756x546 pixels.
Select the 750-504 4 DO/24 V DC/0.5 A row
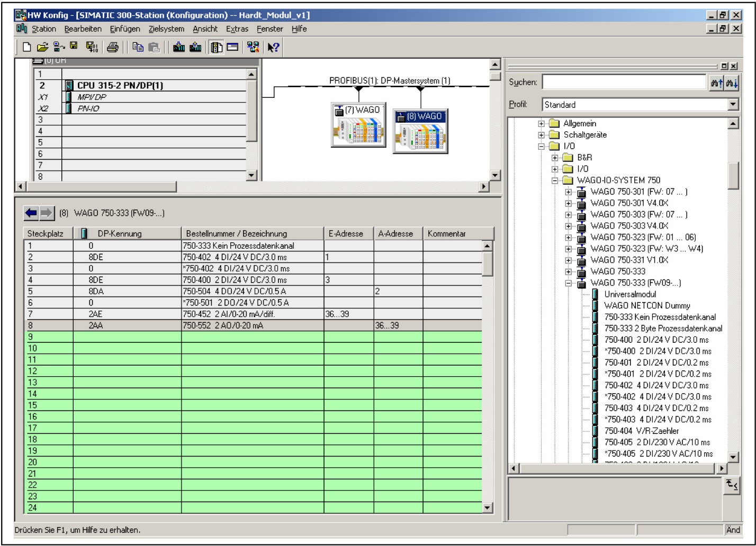(254, 291)
